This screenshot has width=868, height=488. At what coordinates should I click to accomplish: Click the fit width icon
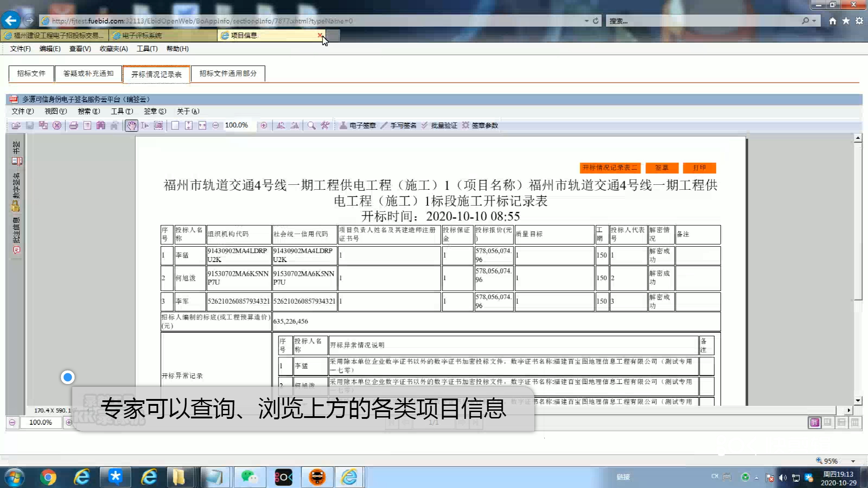click(x=202, y=126)
